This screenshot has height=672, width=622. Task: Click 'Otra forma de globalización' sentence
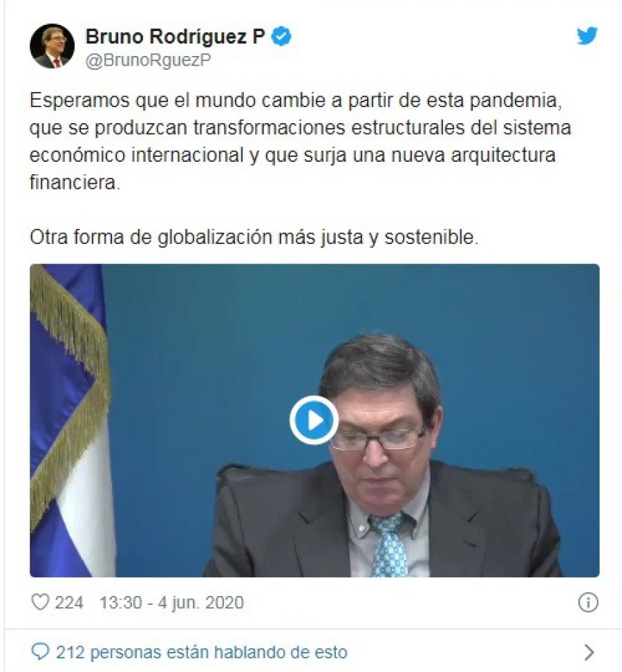[254, 237]
